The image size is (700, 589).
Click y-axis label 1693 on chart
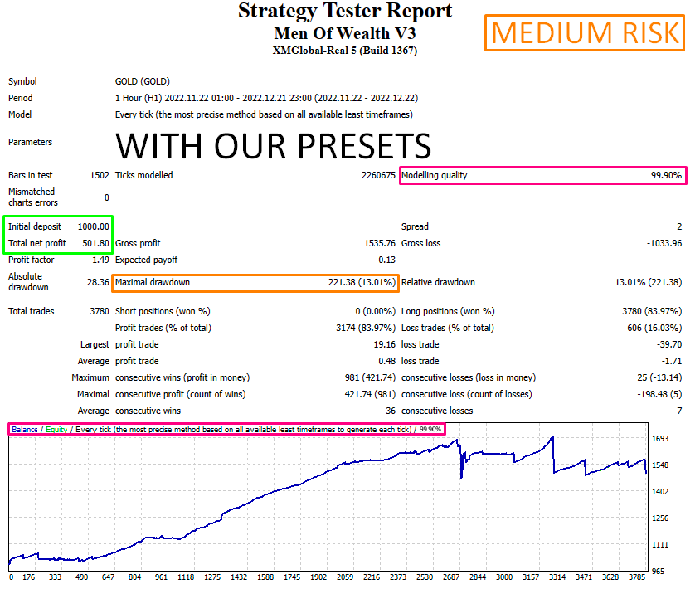tap(660, 439)
